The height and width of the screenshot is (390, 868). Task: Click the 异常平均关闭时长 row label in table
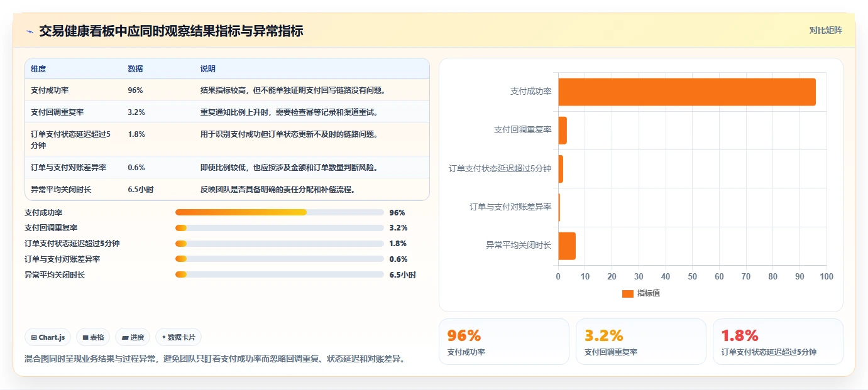tap(61, 189)
